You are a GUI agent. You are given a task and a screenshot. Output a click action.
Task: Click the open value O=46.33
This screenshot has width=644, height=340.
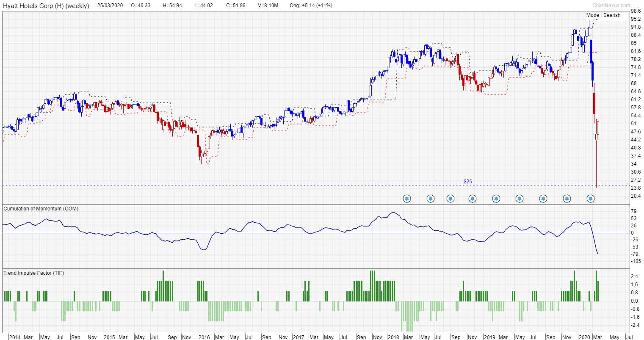pos(141,6)
